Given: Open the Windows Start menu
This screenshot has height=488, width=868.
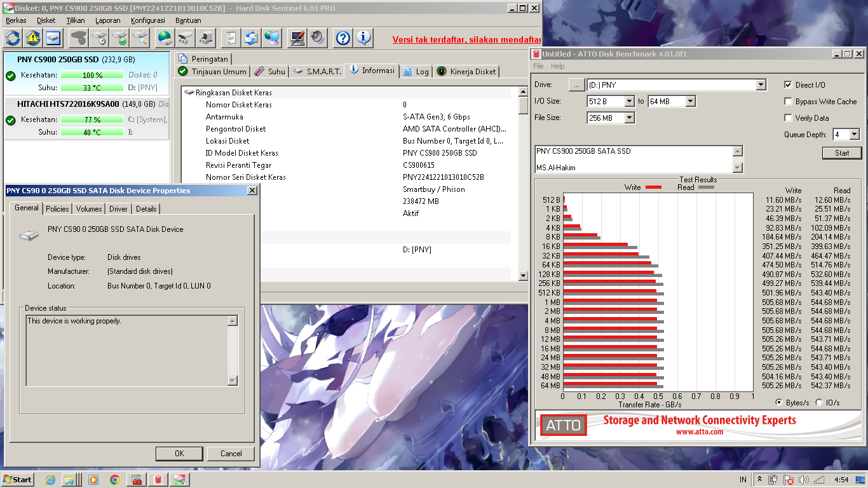Looking at the screenshot, I should pyautogui.click(x=18, y=480).
